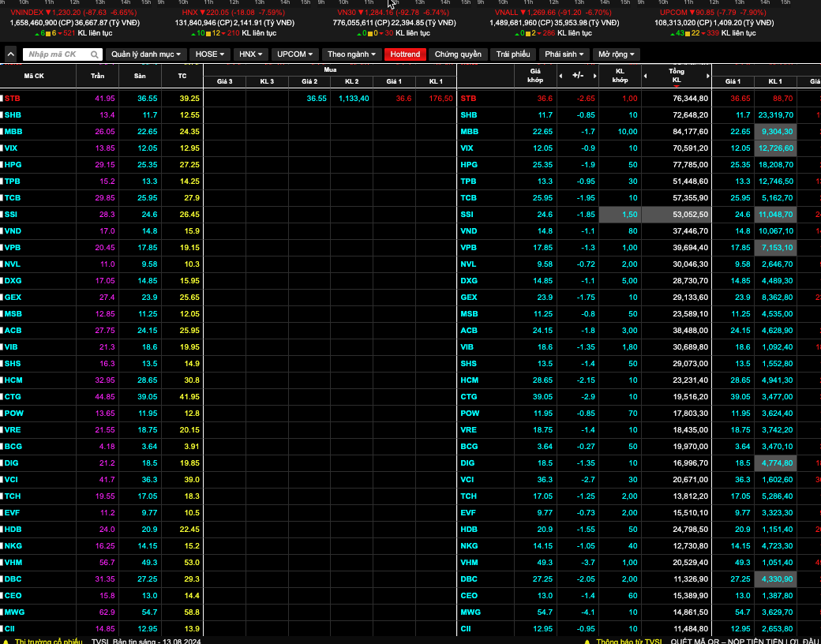
Task: Collapse the index header with the up-chevron button
Action: [11, 54]
